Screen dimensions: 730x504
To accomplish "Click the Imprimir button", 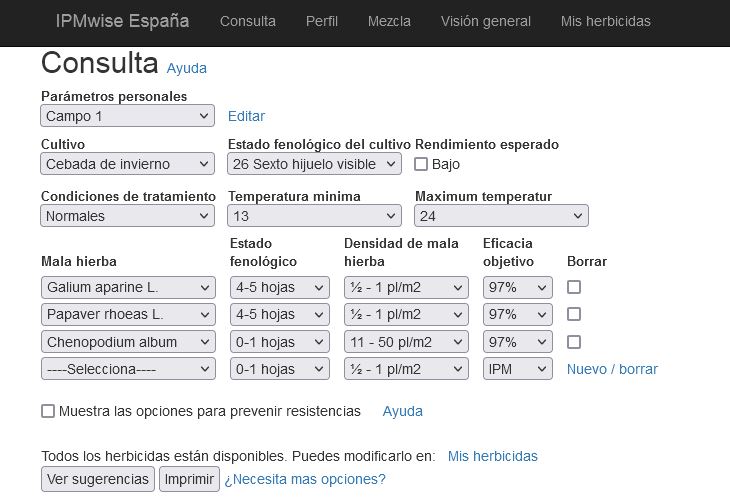I will [x=189, y=479].
